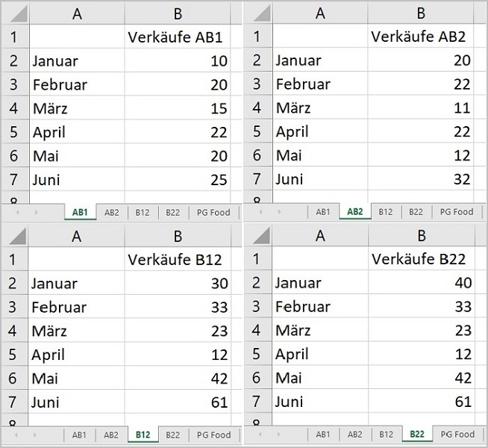Click next-sheet arrow in B12 panel

[35, 435]
